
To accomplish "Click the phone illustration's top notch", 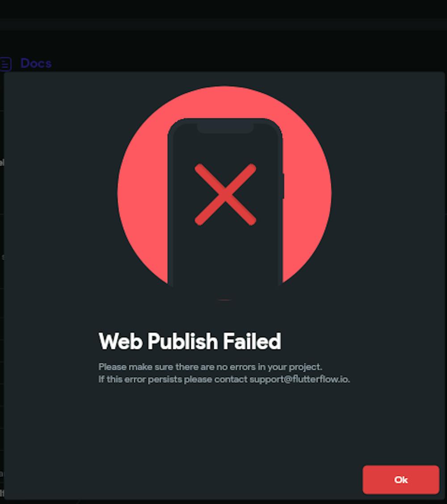I will [x=225, y=128].
